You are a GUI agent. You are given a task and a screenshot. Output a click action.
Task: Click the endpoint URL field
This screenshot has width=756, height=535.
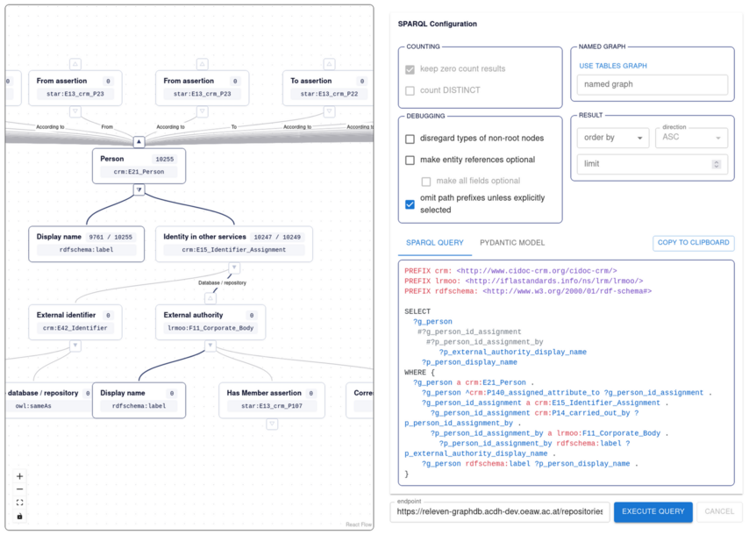tap(500, 512)
